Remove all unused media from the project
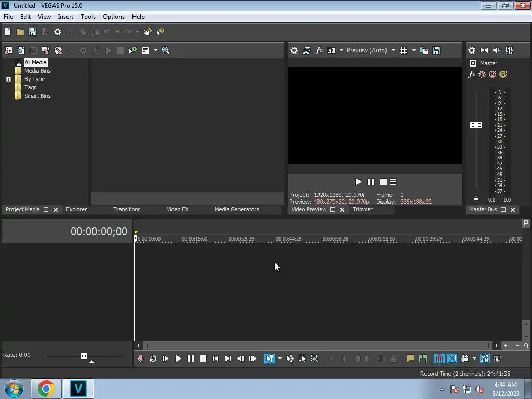The width and height of the screenshot is (532, 399). click(x=8, y=50)
